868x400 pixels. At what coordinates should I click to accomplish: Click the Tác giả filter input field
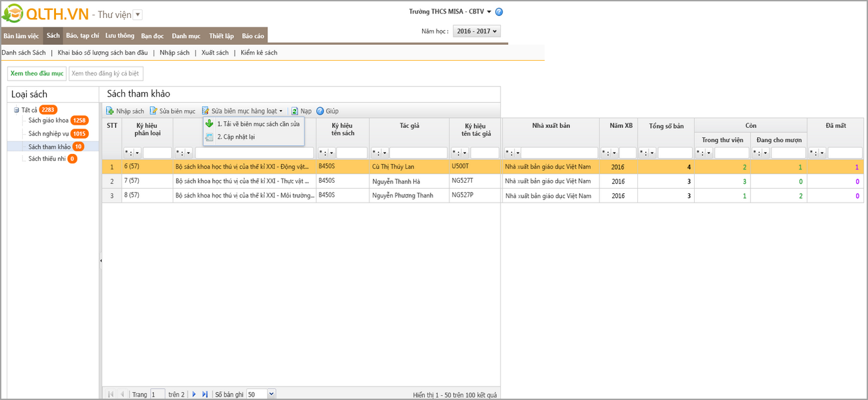[x=418, y=153]
